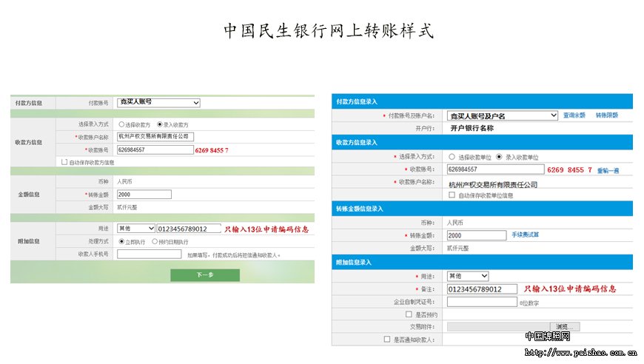
Task: Select '录入收款方' radio in left form
Action: [x=160, y=124]
